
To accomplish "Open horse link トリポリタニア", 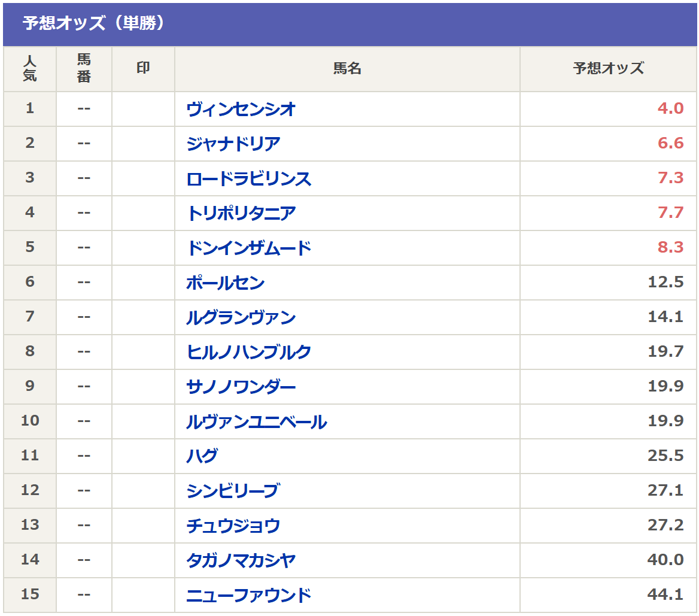I will [241, 213].
